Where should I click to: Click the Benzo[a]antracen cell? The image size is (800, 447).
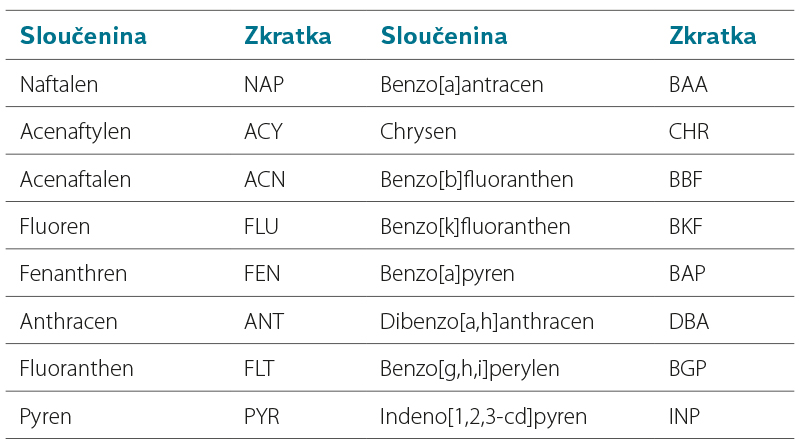(462, 84)
